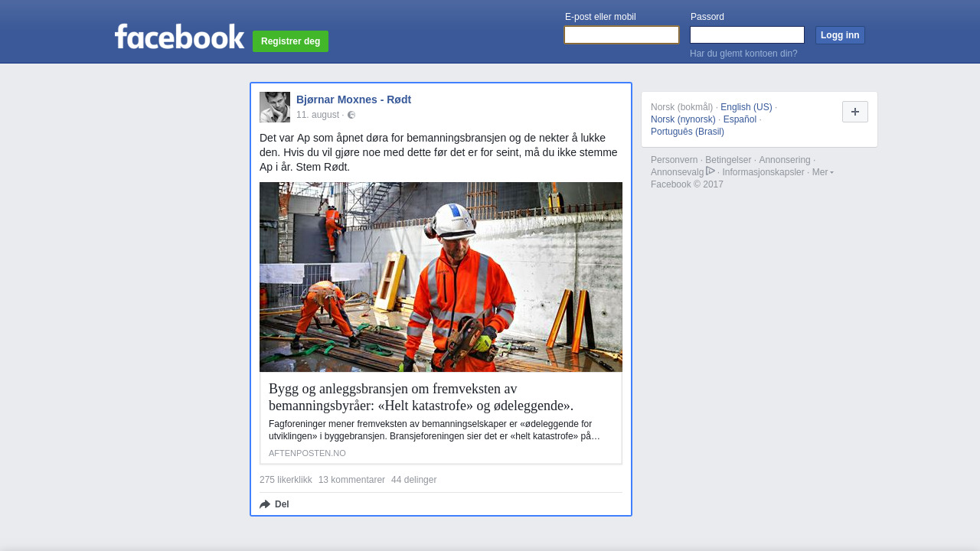Open the Annonsevalg footer link
980x551 pixels.
click(677, 172)
